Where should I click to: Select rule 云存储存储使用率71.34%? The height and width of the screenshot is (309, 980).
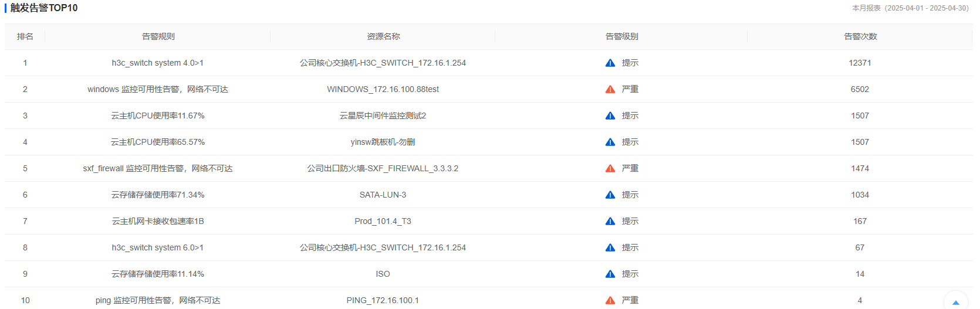(158, 195)
